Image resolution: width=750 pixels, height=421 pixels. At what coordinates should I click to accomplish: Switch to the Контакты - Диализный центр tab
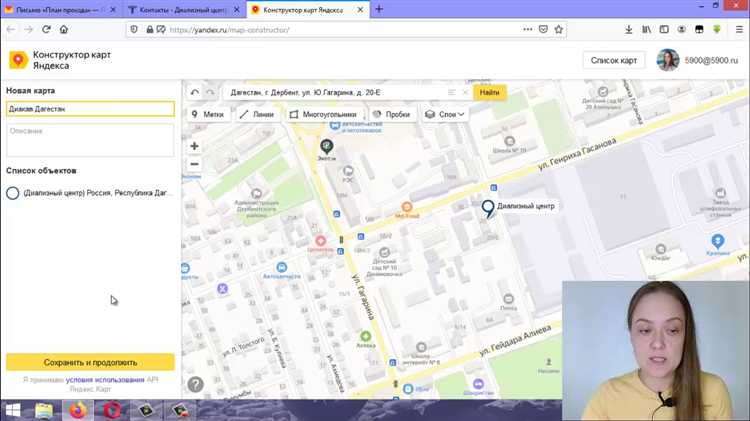[182, 9]
